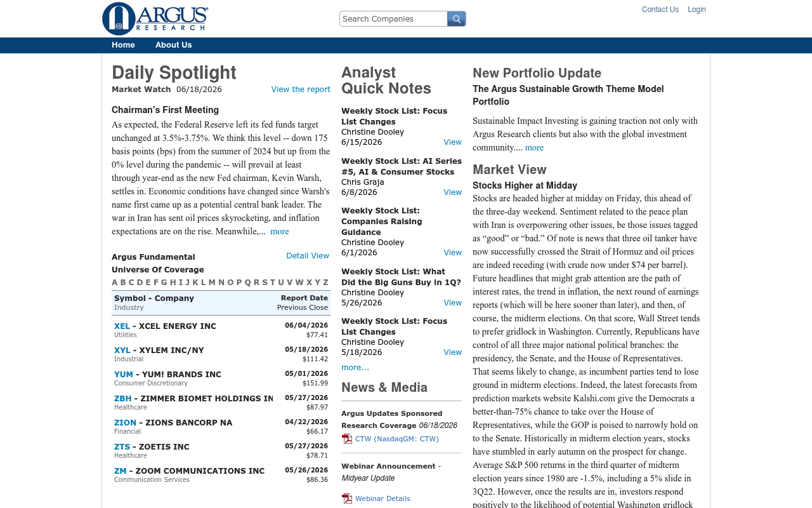Open the XYL ticker link

pyautogui.click(x=122, y=351)
